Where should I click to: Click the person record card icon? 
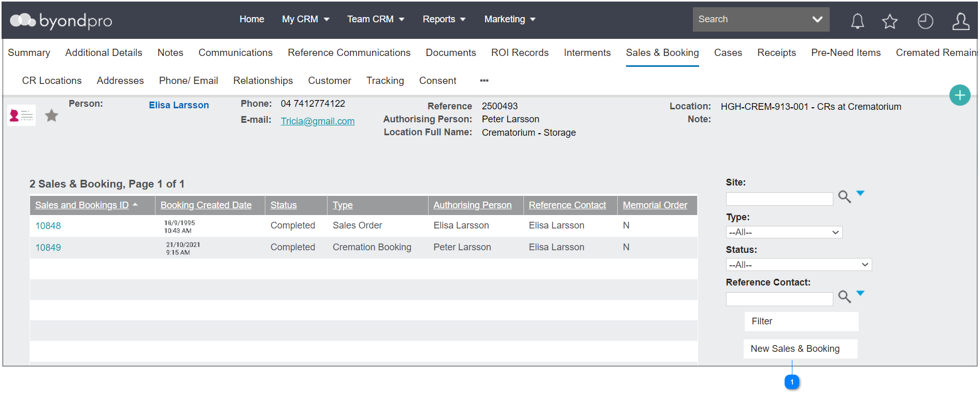click(22, 116)
